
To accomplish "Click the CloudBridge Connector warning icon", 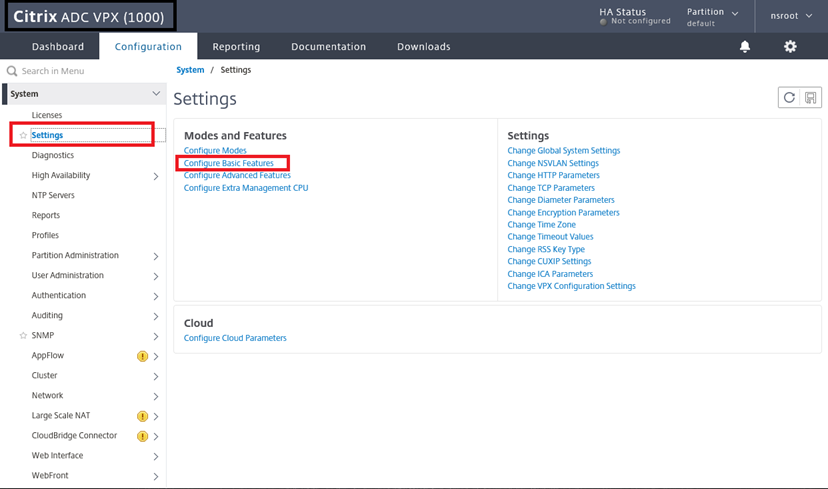I will point(142,436).
